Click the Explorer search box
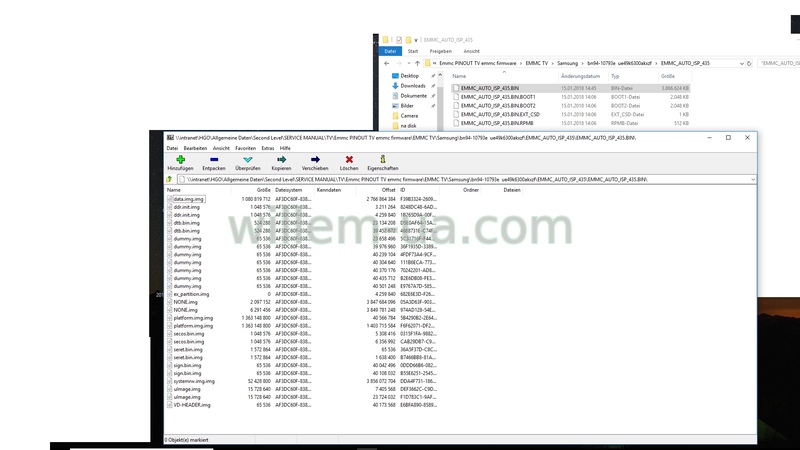This screenshot has width=800, height=450. click(779, 63)
